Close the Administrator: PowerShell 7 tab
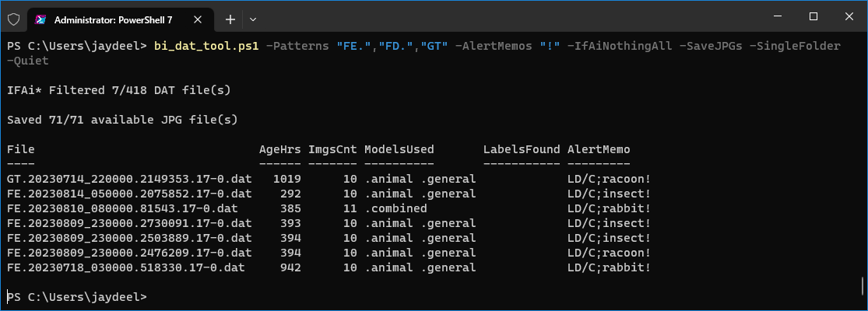This screenshot has height=311, width=868. [x=198, y=20]
